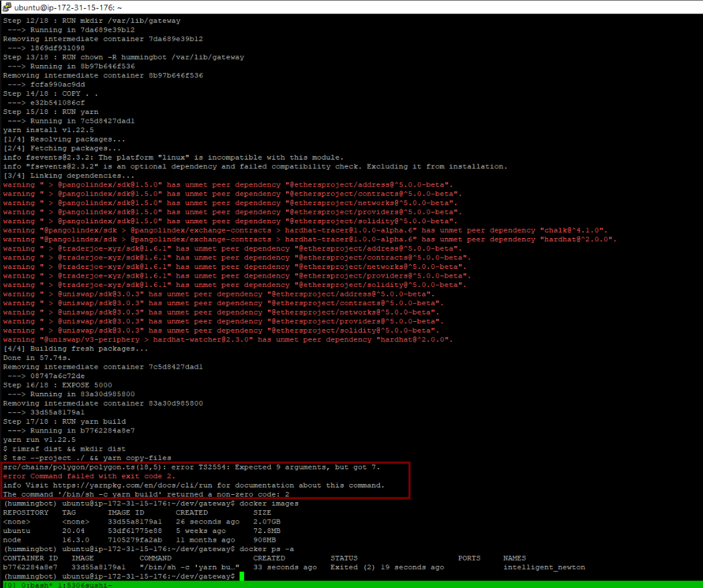This screenshot has width=703, height=588.
Task: Click "[2/4] Fetching packages..." line
Action: [x=62, y=148]
